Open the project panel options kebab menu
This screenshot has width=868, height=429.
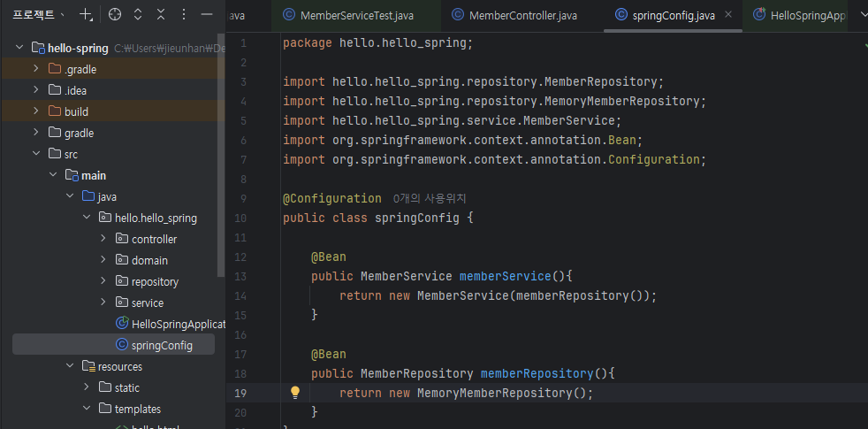[184, 15]
